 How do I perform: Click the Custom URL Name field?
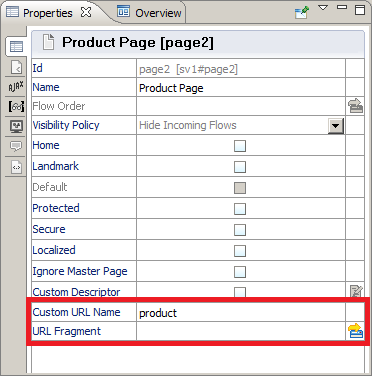click(241, 312)
